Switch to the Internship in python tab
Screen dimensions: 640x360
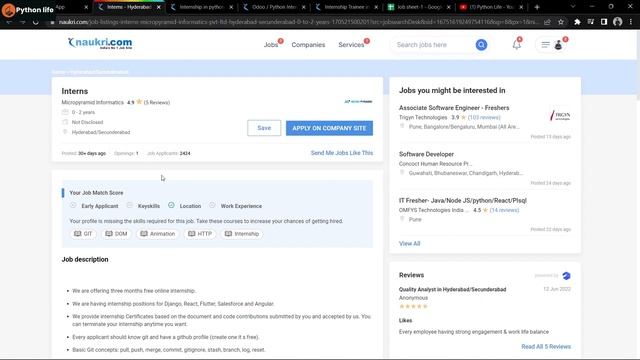click(x=201, y=7)
